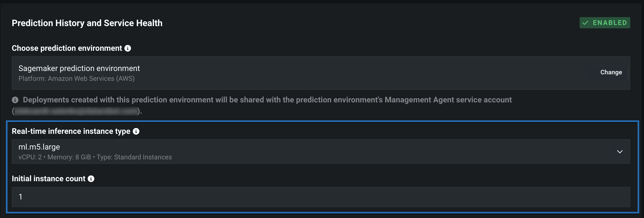Select the Sagemaker prediction environment name
This screenshot has height=218, width=644.
point(79,68)
